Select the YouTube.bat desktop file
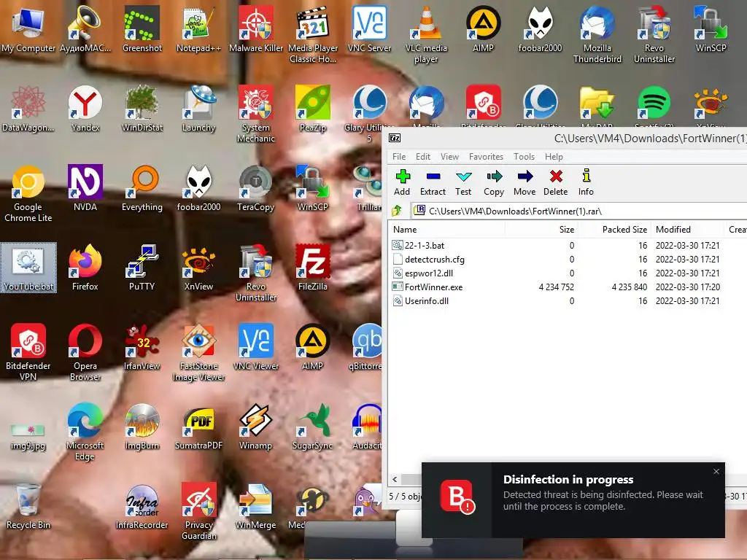This screenshot has height=560, width=747. pyautogui.click(x=28, y=268)
